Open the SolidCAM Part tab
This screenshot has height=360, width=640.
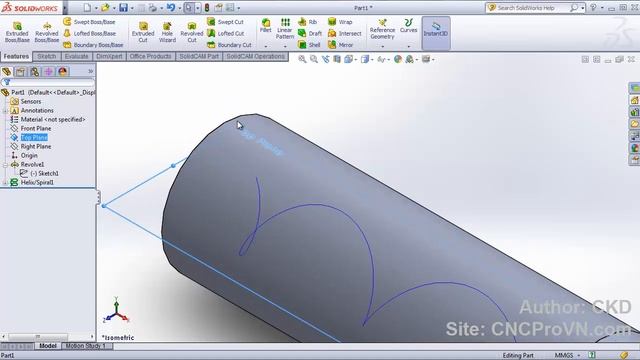tap(199, 56)
